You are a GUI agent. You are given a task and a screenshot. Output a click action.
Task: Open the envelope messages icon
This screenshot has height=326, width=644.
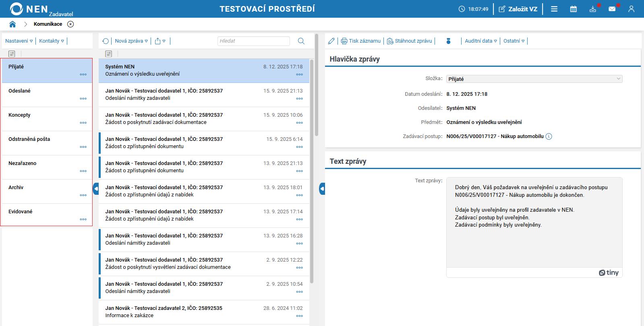612,9
